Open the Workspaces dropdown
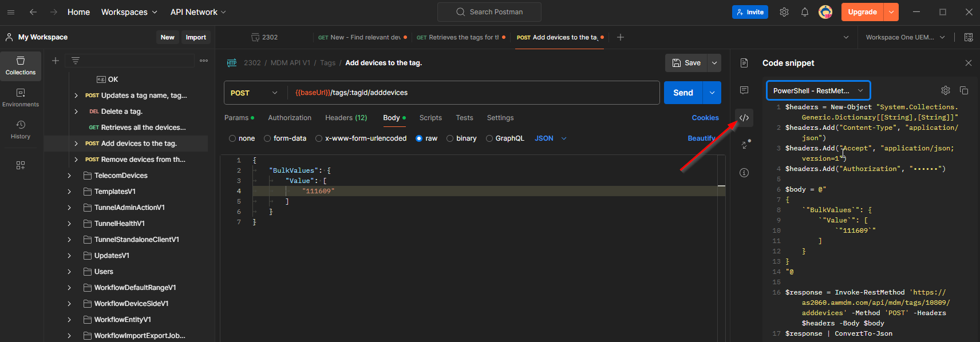This screenshot has height=342, width=980. 129,12
